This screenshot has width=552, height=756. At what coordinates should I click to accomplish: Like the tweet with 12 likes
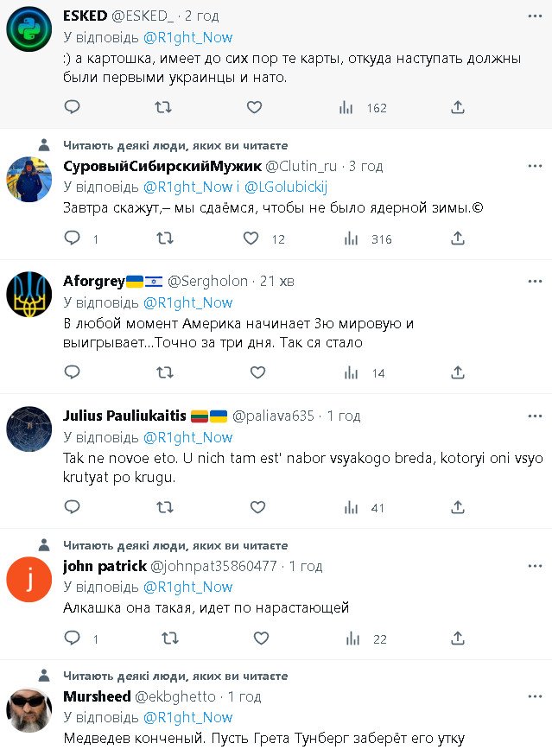[251, 239]
